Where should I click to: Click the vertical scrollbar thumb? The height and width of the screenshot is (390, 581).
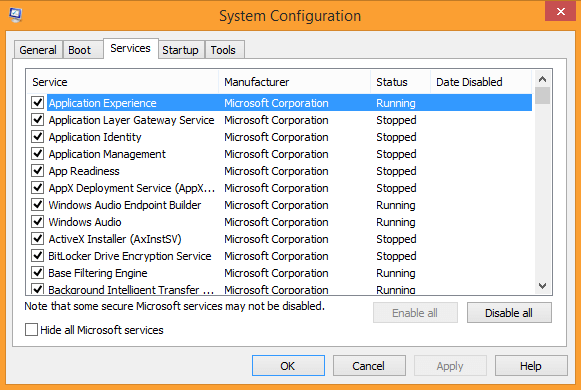click(x=542, y=96)
